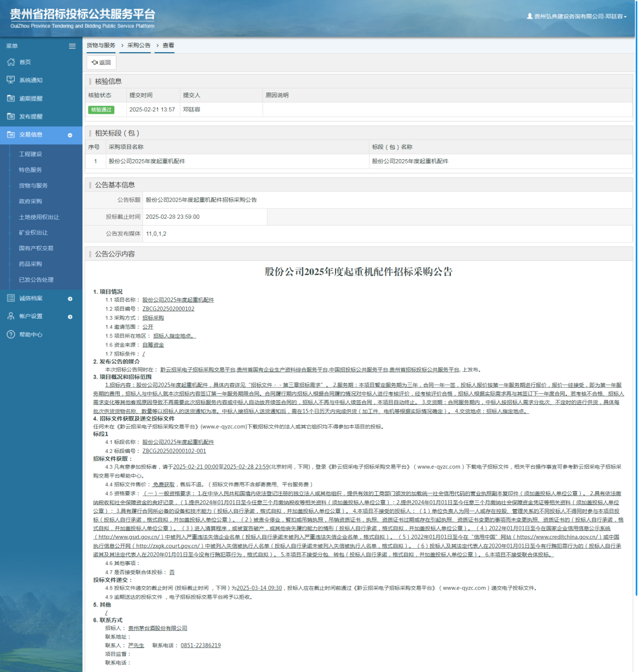Select 货物与服务 in the breadcrumb
638x672 pixels.
tap(99, 45)
